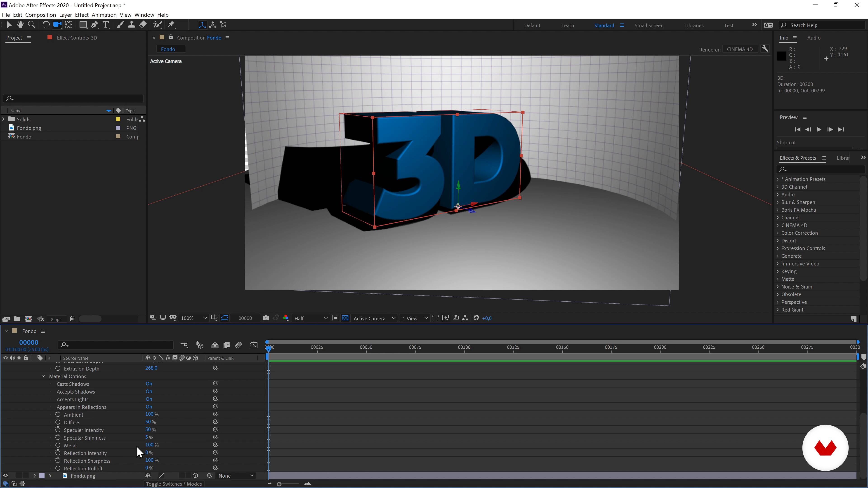Toggle Appears in Reflections On

click(x=149, y=406)
